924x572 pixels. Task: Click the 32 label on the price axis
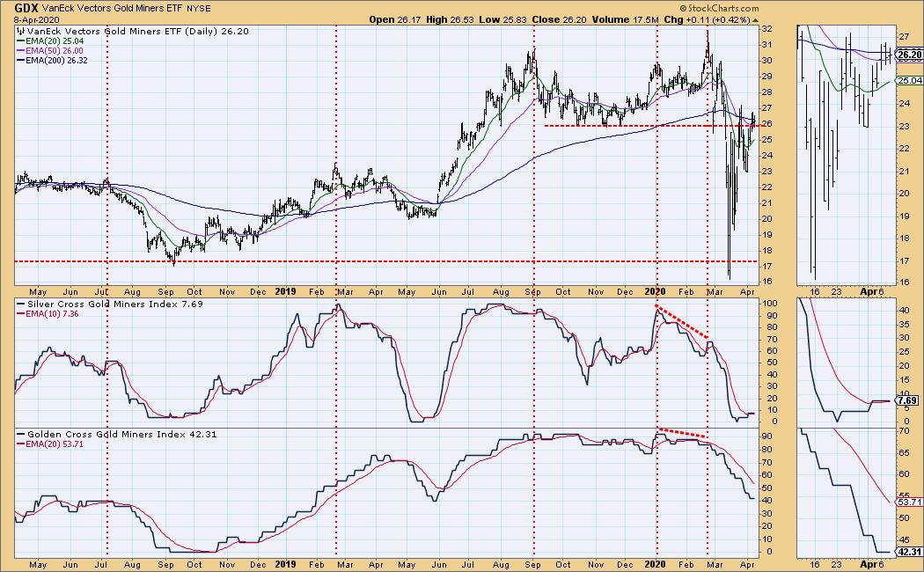point(767,29)
